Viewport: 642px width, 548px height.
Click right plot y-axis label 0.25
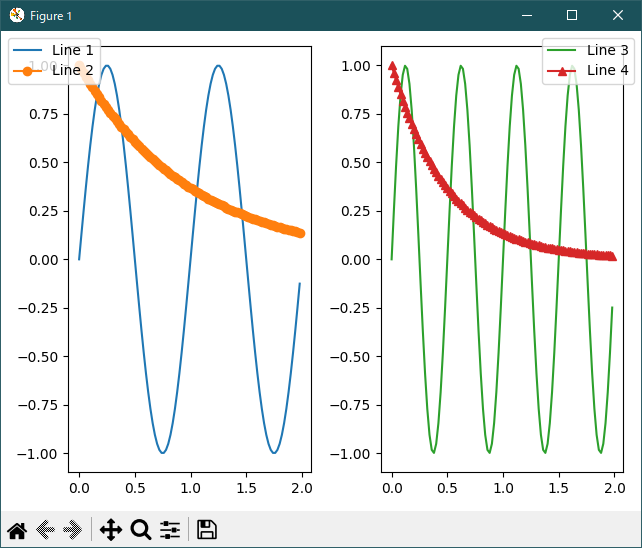(356, 211)
